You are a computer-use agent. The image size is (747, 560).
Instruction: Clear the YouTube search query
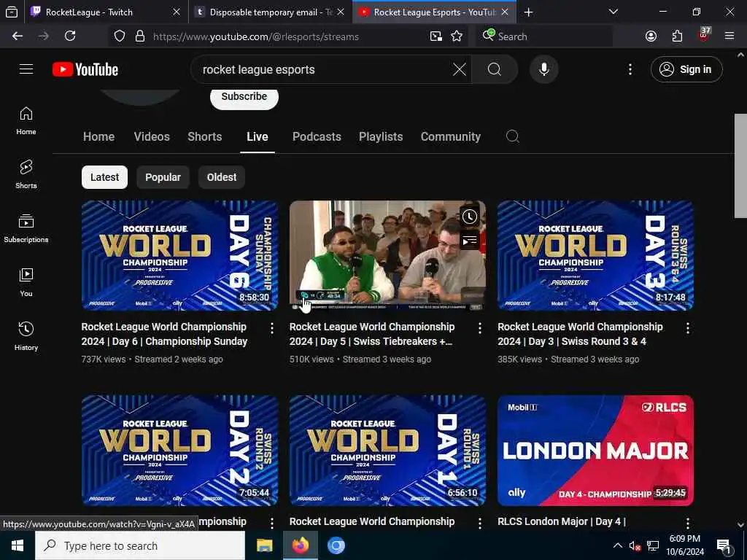point(460,69)
